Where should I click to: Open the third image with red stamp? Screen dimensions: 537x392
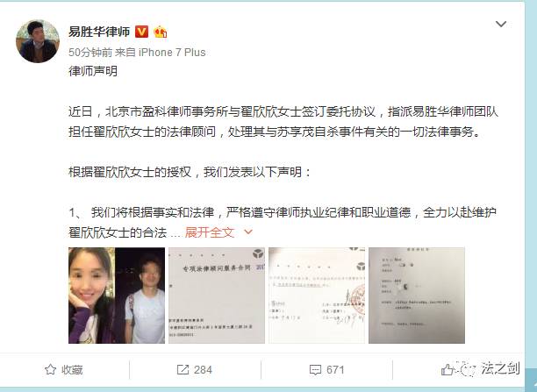(x=317, y=296)
